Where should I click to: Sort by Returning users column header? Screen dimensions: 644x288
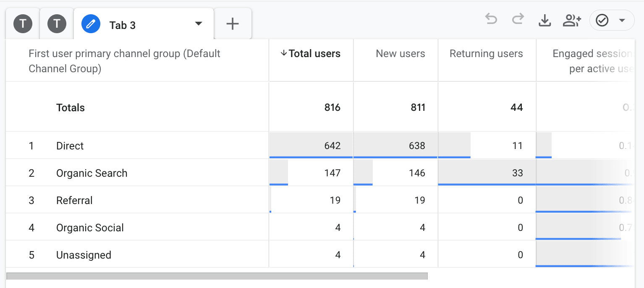(x=486, y=54)
